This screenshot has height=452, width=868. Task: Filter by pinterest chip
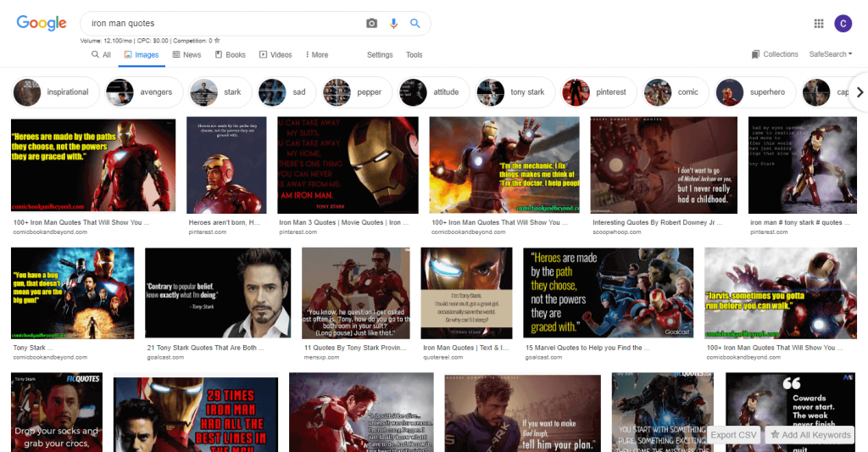599,92
